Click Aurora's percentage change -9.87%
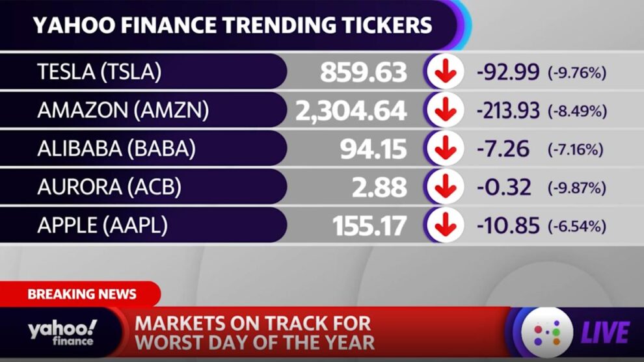This screenshot has height=362, width=644. pos(577,188)
